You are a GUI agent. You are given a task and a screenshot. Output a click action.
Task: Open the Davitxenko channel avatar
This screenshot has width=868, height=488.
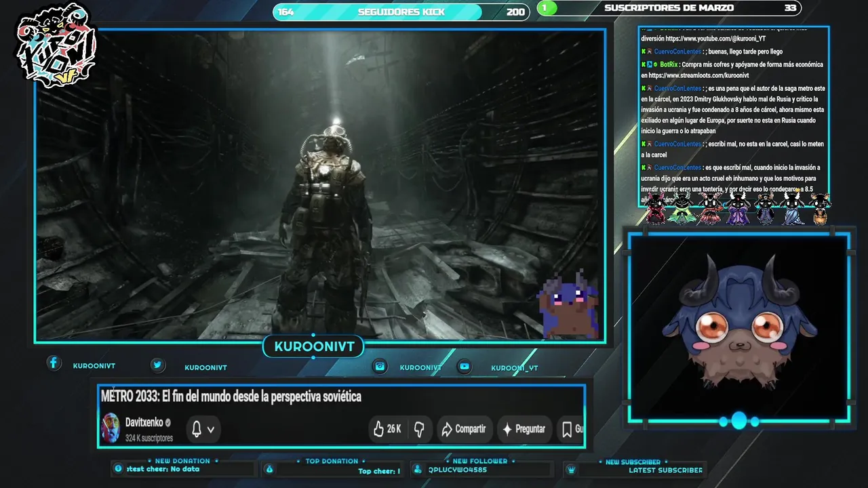(111, 428)
